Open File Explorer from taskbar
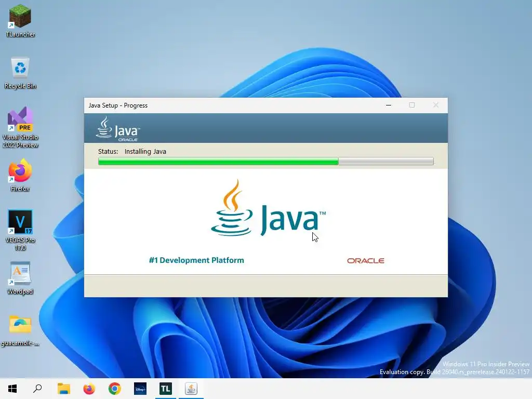The width and height of the screenshot is (532, 399). tap(63, 389)
